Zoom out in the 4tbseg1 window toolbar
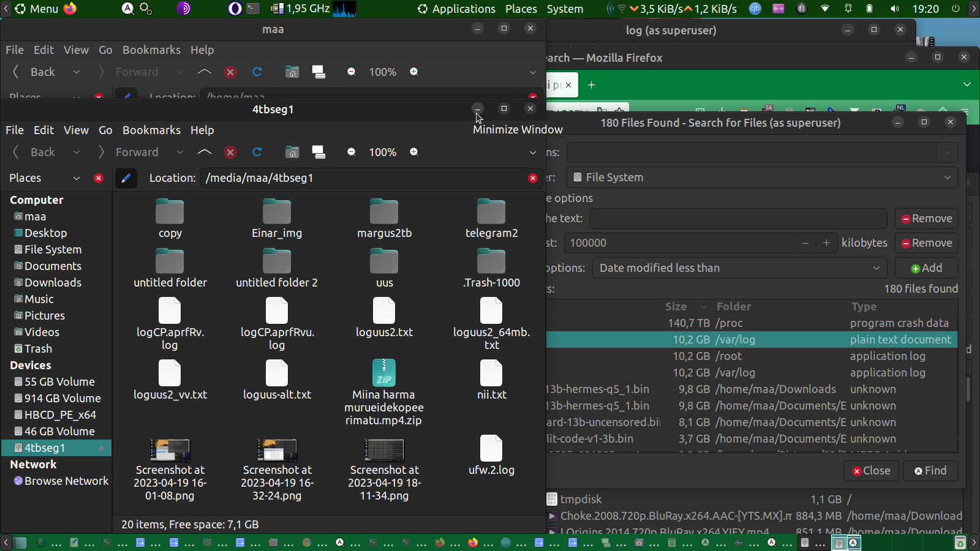 pos(352,152)
